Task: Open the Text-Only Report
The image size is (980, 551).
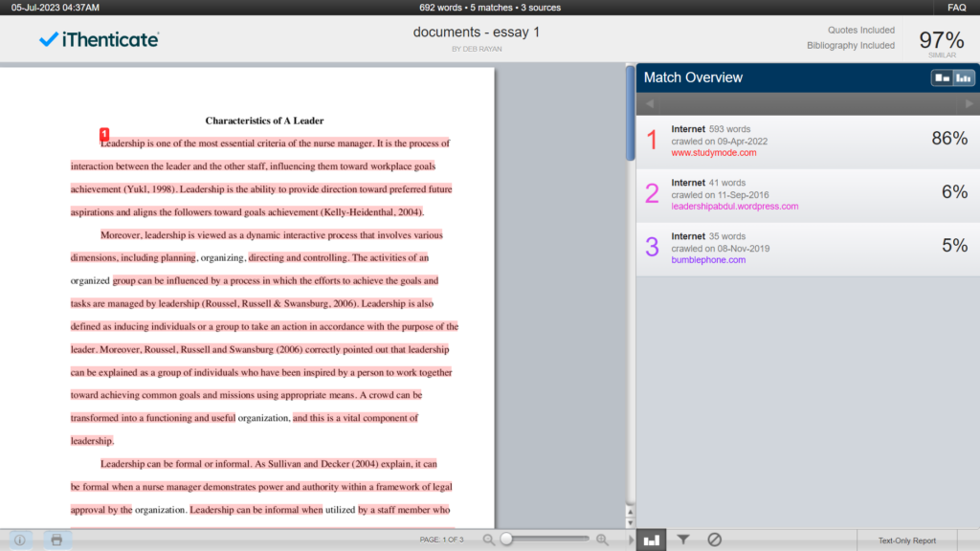Action: pos(906,540)
